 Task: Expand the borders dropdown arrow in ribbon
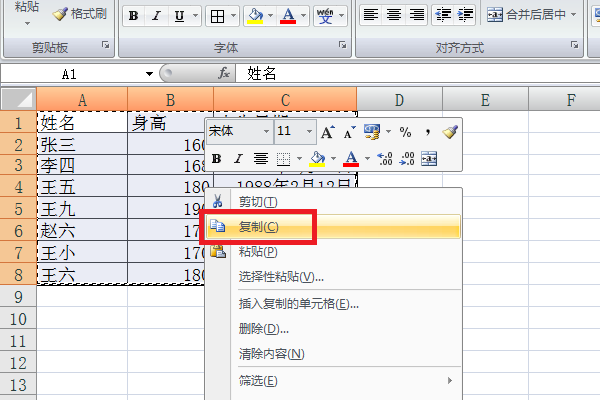pos(233,16)
